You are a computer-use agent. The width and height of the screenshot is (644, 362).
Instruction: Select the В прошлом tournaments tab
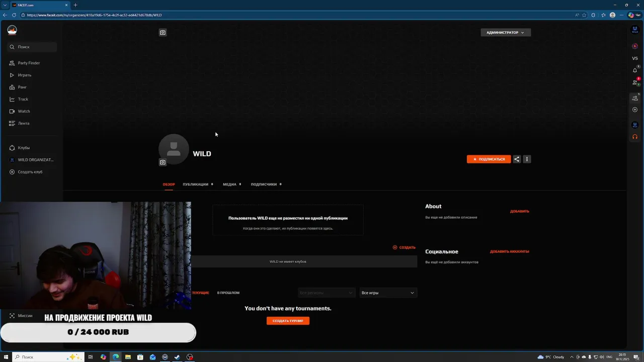pyautogui.click(x=228, y=293)
